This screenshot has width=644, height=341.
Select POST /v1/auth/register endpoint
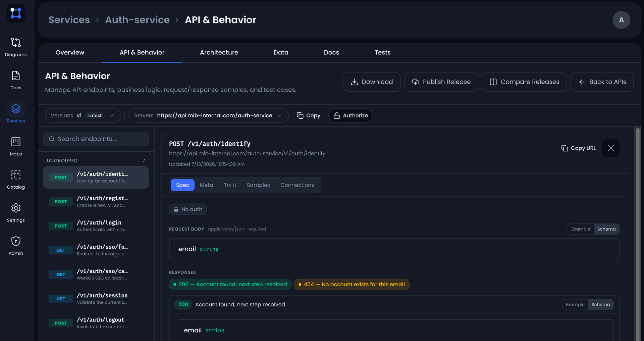[96, 202]
